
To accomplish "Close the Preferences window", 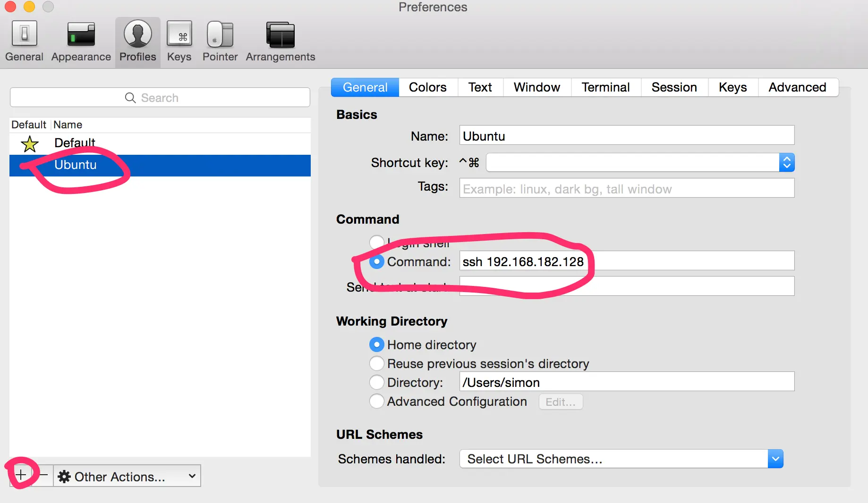I will [10, 7].
